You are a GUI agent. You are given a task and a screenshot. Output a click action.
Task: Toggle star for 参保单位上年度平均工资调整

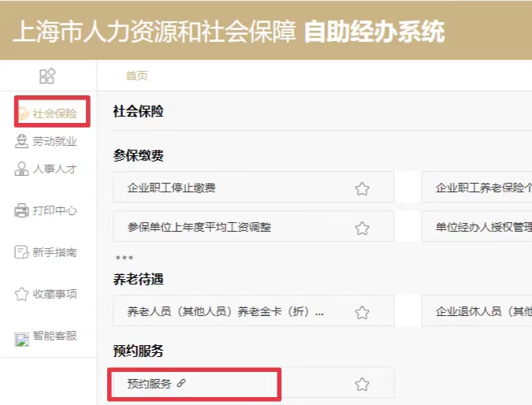(x=362, y=228)
